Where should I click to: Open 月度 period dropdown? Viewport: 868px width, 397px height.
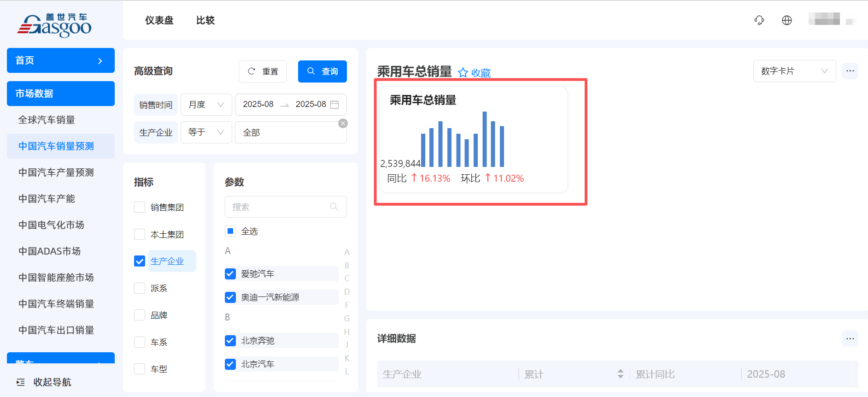coord(206,105)
